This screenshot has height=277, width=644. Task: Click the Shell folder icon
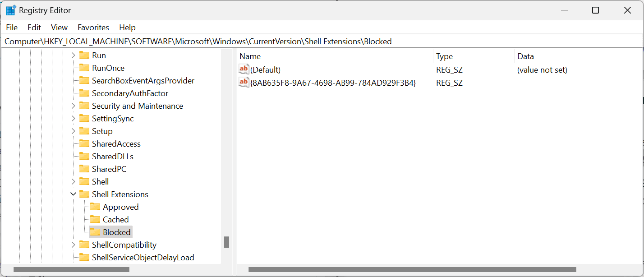84,181
